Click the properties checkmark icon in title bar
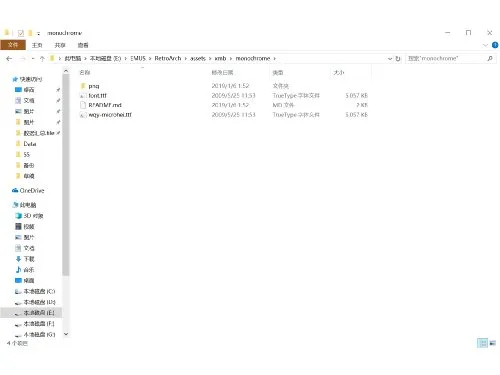Image resolution: width=500 pixels, height=375 pixels. coord(21,33)
